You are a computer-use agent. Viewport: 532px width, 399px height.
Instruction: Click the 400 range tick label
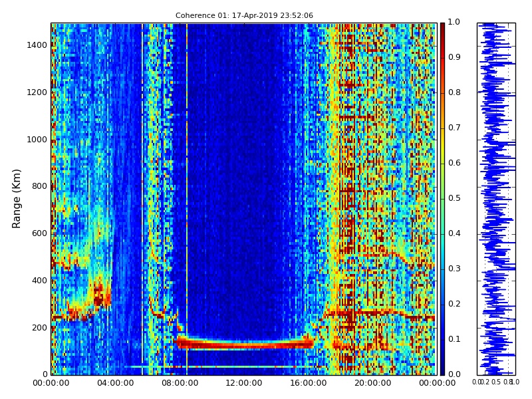click(39, 281)
